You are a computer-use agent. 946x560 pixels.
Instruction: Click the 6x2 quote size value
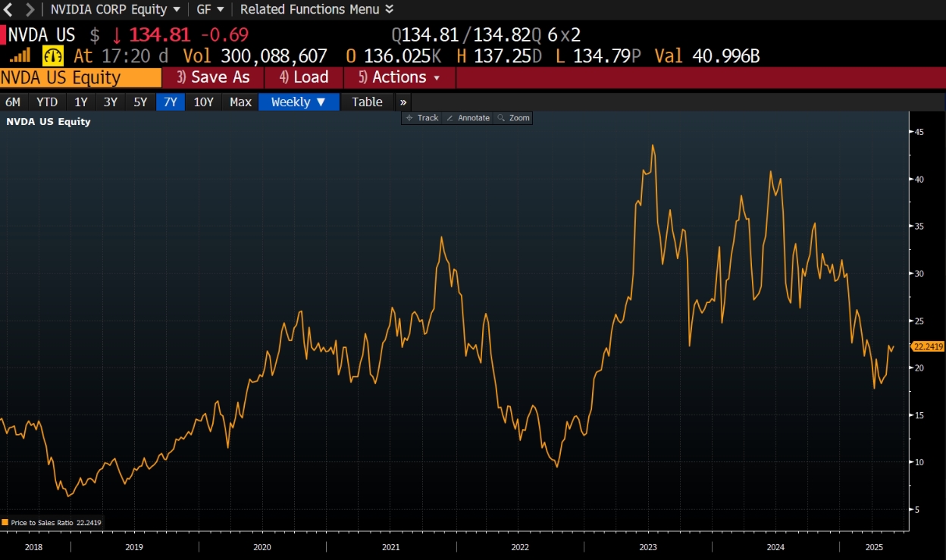pos(564,35)
